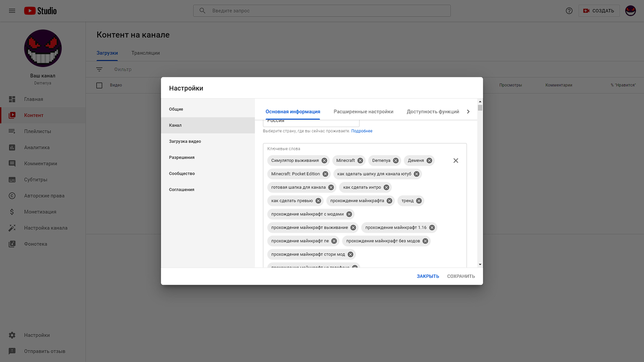644x362 pixels.
Task: Click the Фильтр input field
Action: 122,69
